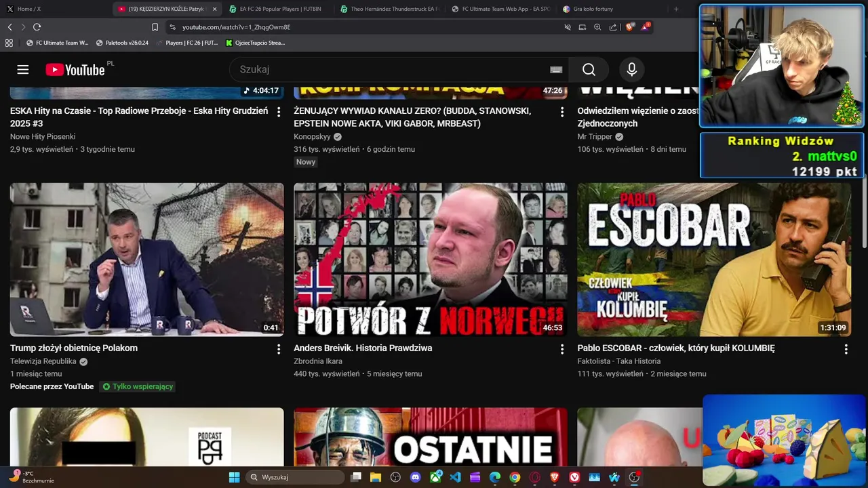Open Task View from taskbar

click(x=356, y=477)
